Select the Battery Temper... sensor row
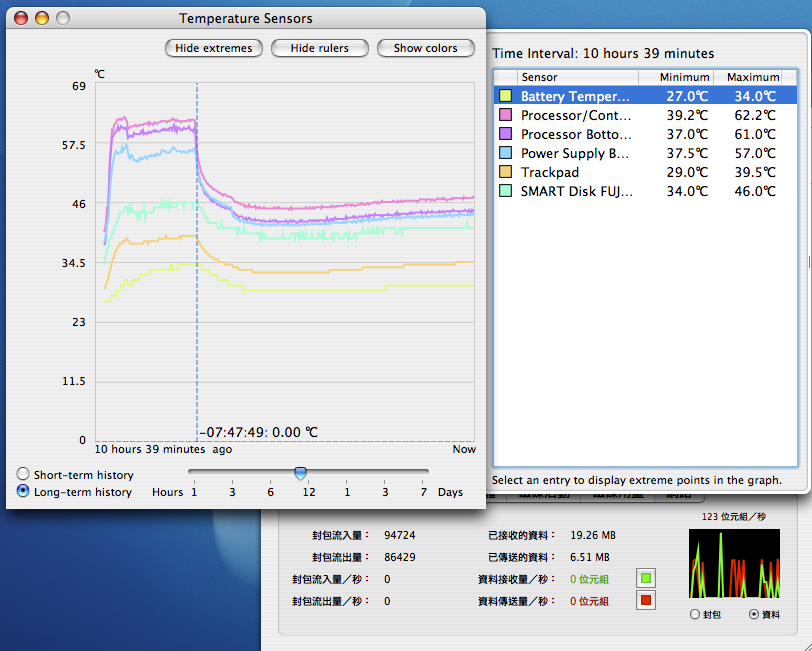The height and width of the screenshot is (651, 812). (x=645, y=96)
